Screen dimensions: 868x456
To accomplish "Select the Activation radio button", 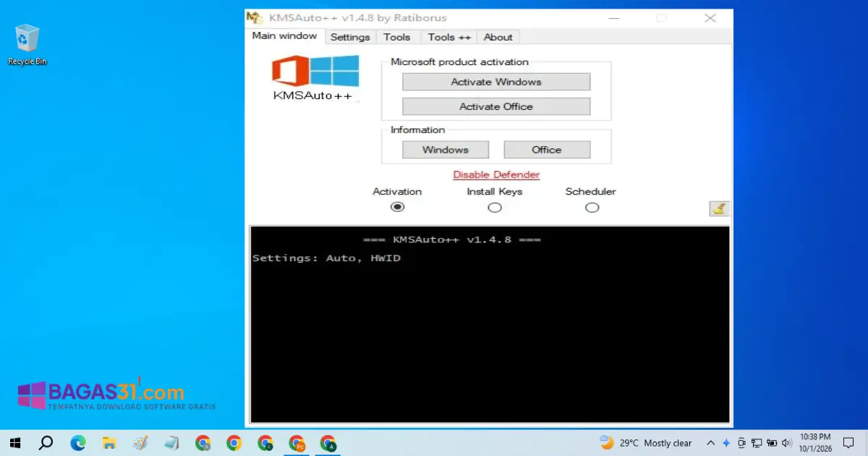I will click(397, 207).
